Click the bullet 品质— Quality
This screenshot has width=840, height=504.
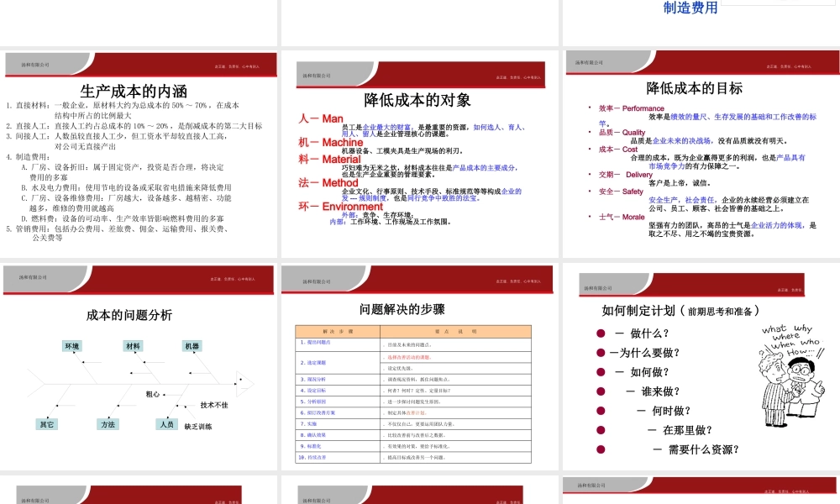click(x=622, y=132)
